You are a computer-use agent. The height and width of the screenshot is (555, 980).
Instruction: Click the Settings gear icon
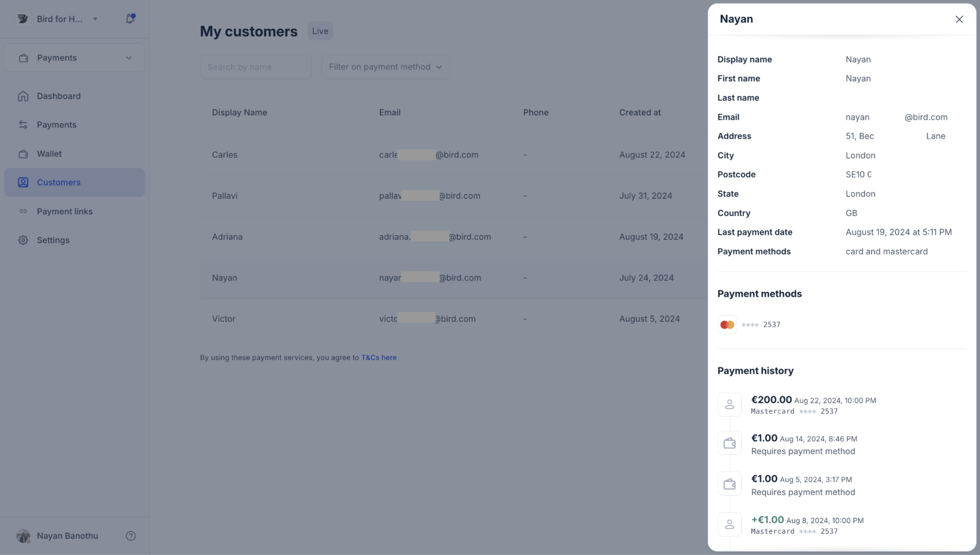23,240
